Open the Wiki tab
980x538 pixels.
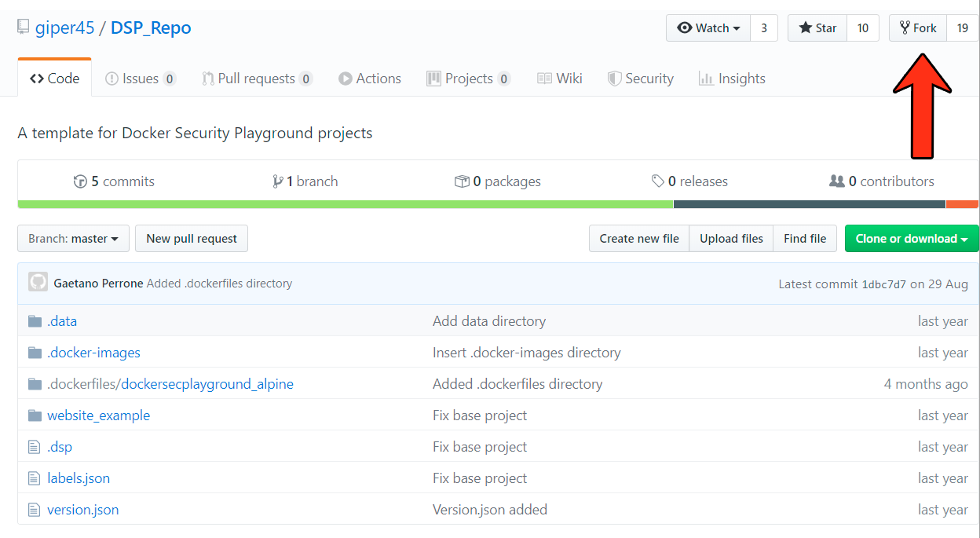pos(559,79)
